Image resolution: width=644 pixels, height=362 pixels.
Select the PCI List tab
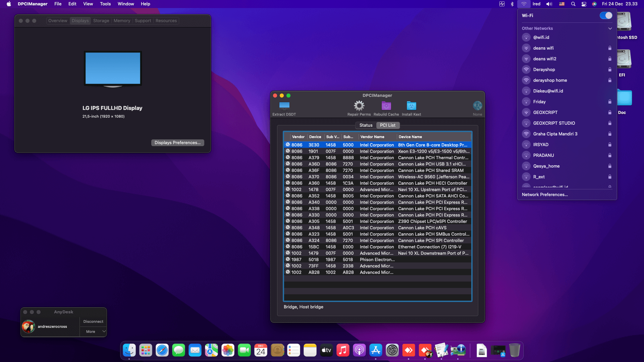tap(388, 125)
